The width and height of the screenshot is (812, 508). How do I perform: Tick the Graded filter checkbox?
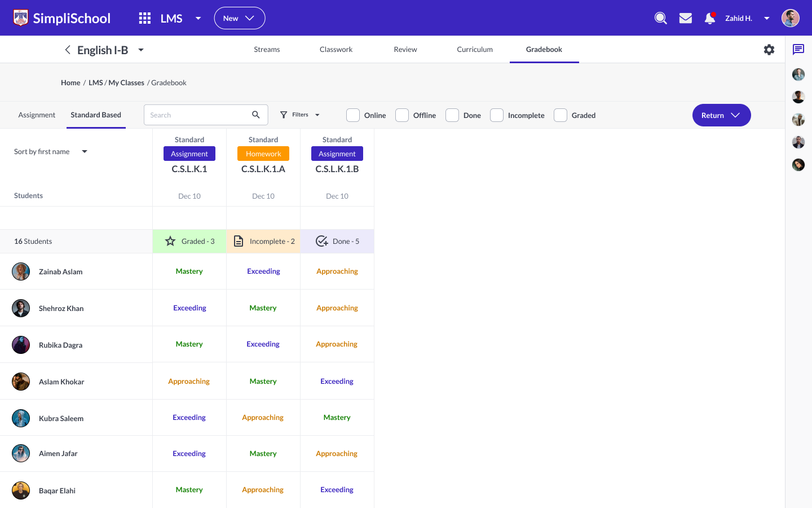(x=561, y=115)
